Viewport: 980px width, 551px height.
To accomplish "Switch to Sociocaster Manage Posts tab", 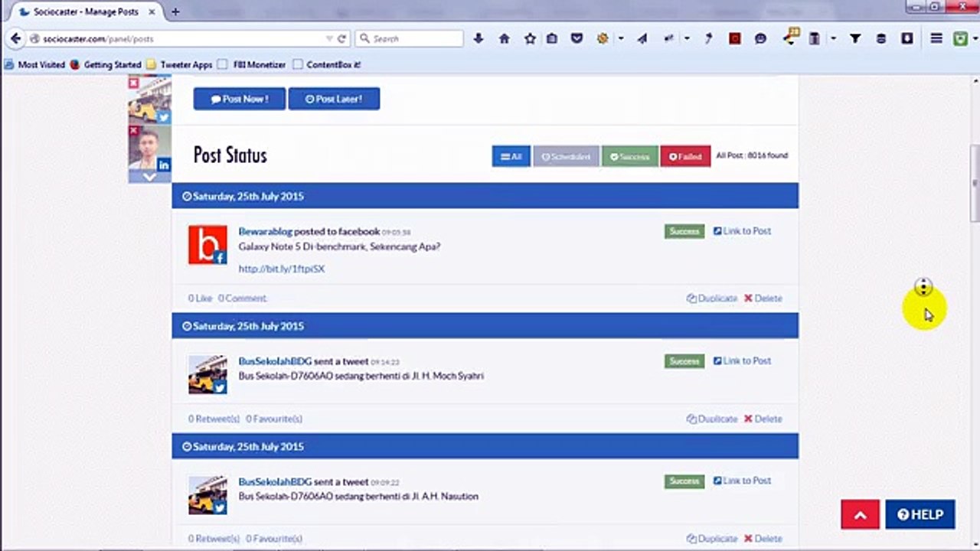I will (x=86, y=11).
